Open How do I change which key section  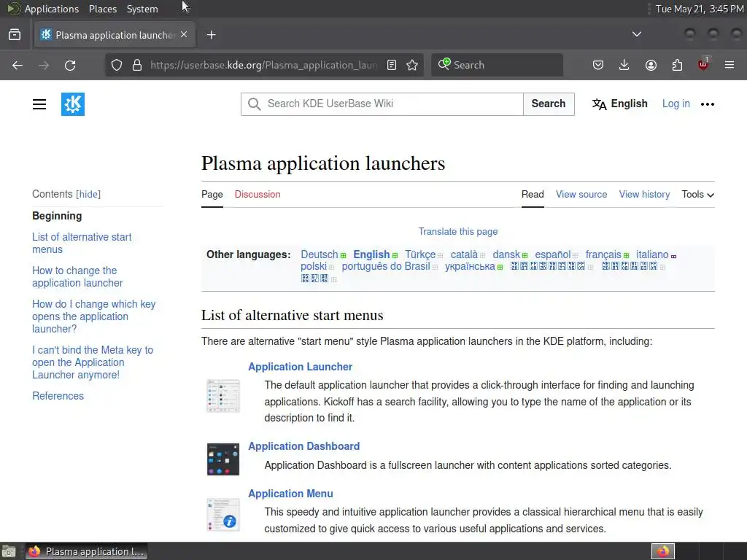tap(94, 316)
